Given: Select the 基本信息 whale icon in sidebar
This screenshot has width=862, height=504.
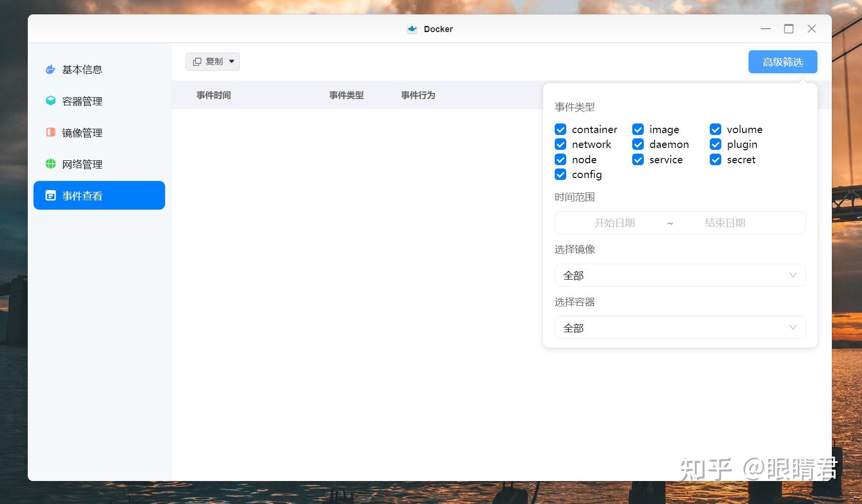Looking at the screenshot, I should (50, 69).
